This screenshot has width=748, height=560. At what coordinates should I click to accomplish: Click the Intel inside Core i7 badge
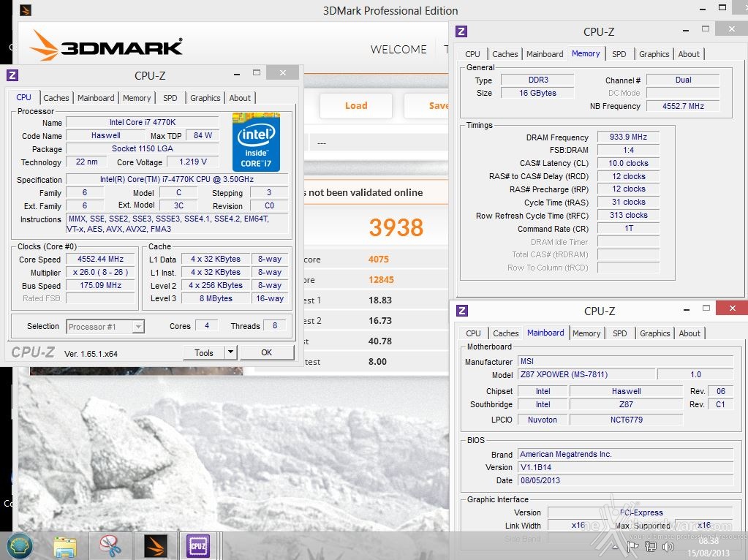(256, 142)
